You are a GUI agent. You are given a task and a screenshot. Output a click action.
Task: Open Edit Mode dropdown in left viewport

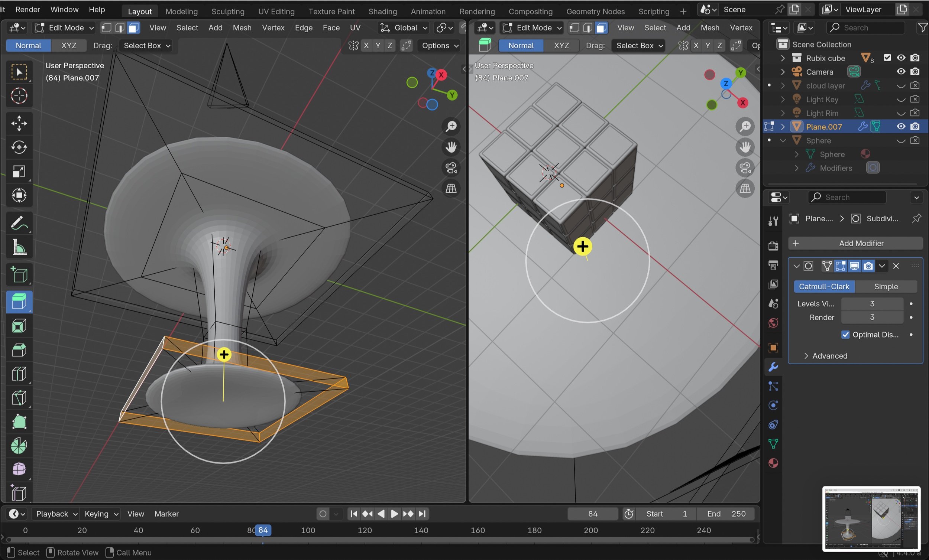point(64,27)
